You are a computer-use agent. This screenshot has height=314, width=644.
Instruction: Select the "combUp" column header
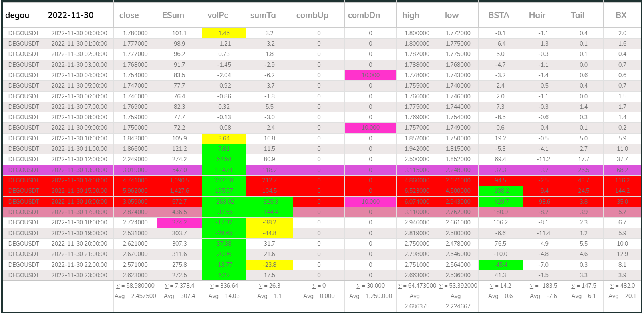click(x=312, y=16)
